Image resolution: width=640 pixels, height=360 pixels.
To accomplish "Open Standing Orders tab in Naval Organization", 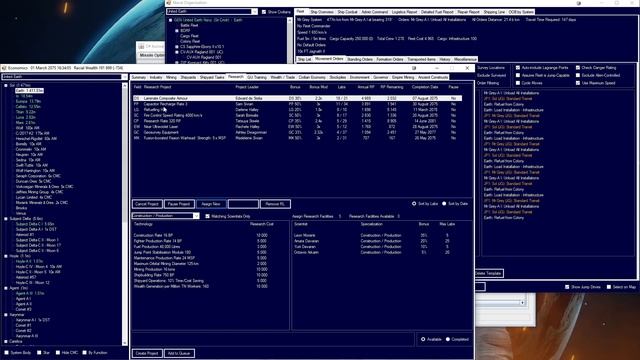I will pyautogui.click(x=360, y=60).
